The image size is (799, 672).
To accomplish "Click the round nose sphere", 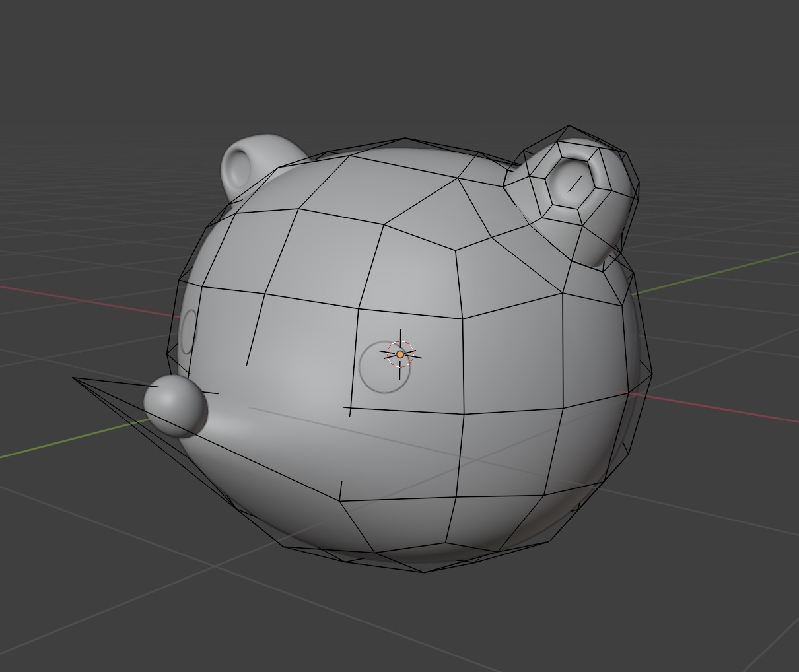I will tap(176, 406).
